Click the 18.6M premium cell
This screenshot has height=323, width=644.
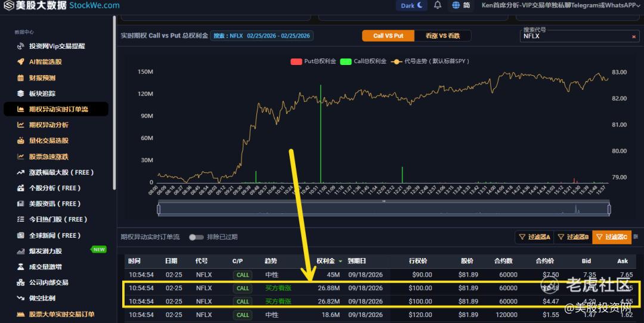click(330, 315)
